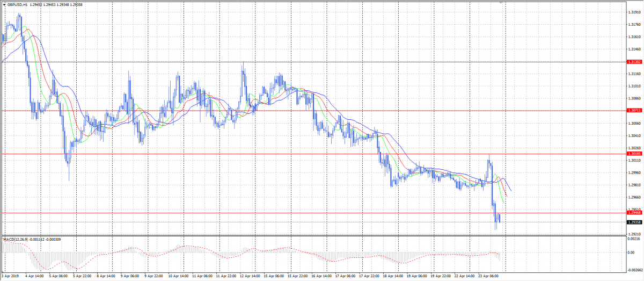Viewport: 644px width, 281px height.
Task: Select the red 1.31302 price level label
Action: (635, 62)
